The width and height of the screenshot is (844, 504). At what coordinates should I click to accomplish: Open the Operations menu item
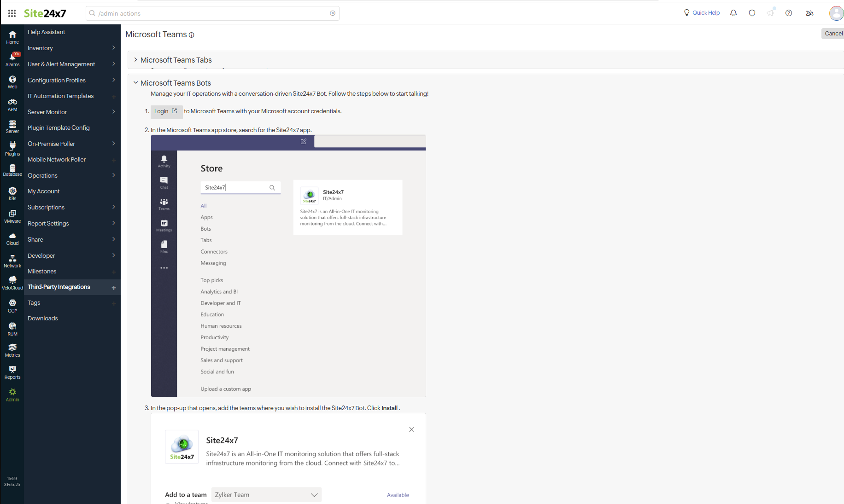[43, 175]
